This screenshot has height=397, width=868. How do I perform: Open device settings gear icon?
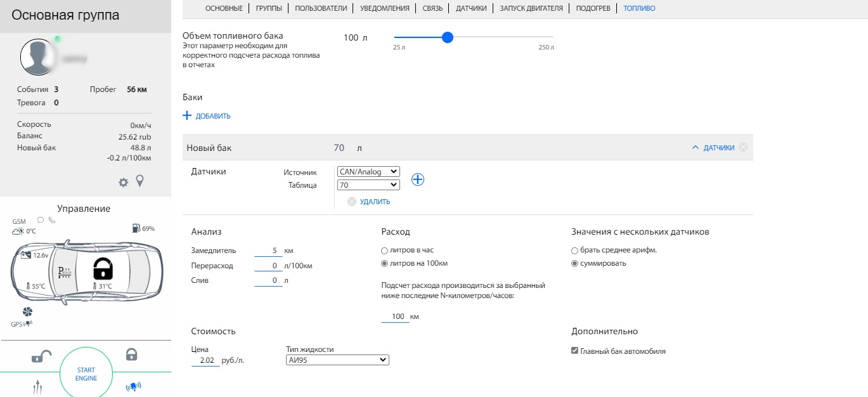tap(124, 183)
